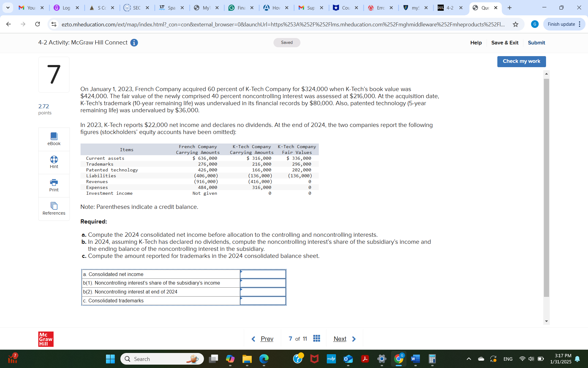Click the Hint lifebuoy icon
The width and height of the screenshot is (588, 368).
(x=54, y=159)
